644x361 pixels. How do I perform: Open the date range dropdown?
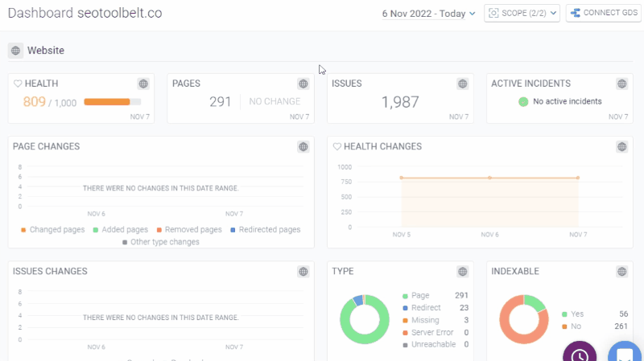point(429,14)
